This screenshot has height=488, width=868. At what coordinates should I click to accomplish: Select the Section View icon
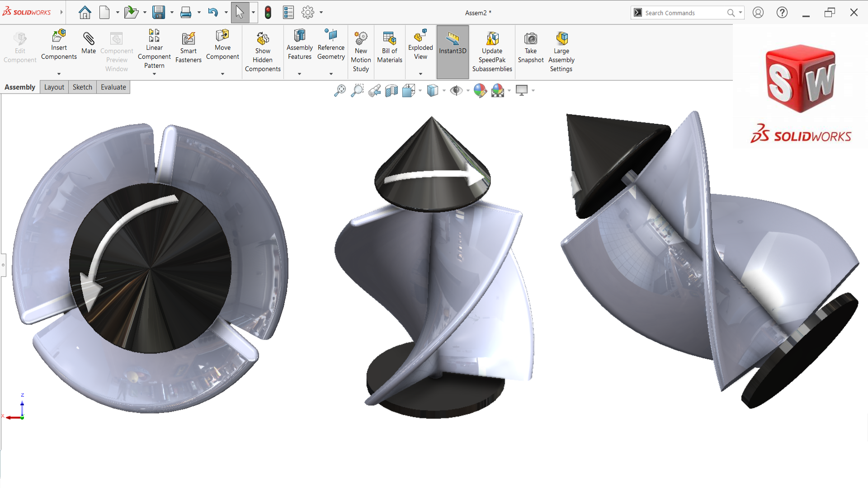[x=392, y=91]
